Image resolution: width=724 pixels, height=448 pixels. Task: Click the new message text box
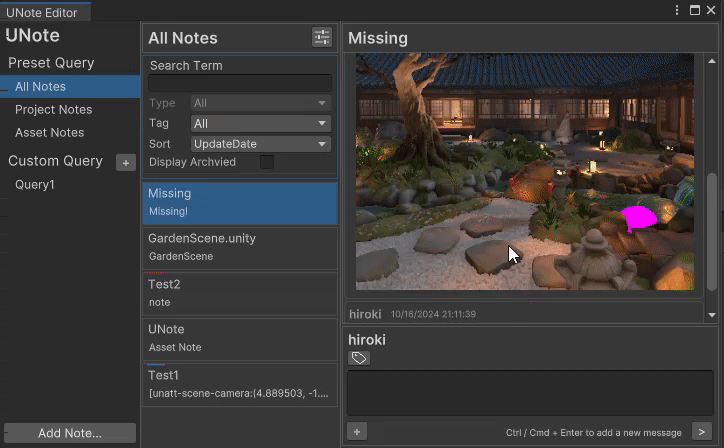click(x=530, y=393)
